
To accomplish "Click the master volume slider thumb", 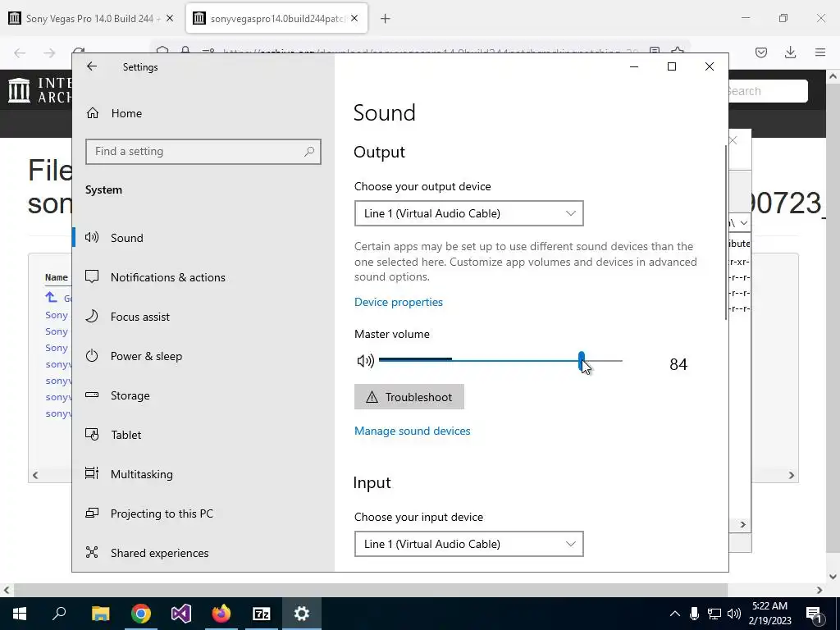I will [582, 361].
